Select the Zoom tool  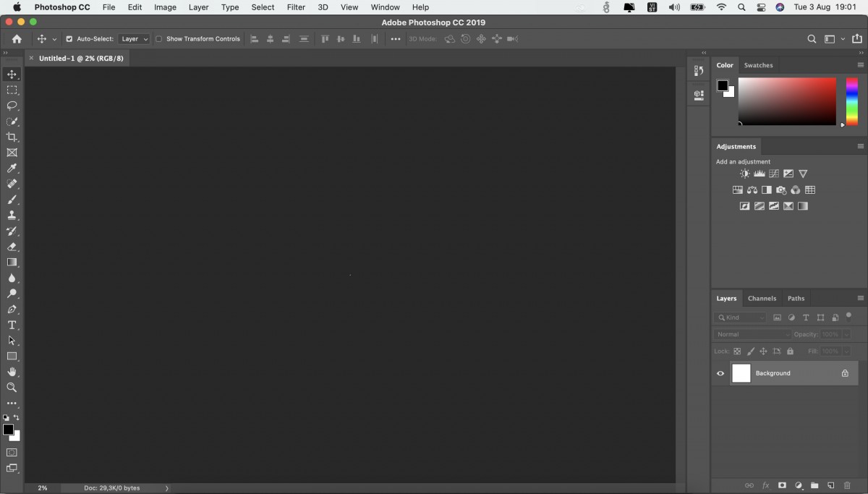tap(12, 388)
